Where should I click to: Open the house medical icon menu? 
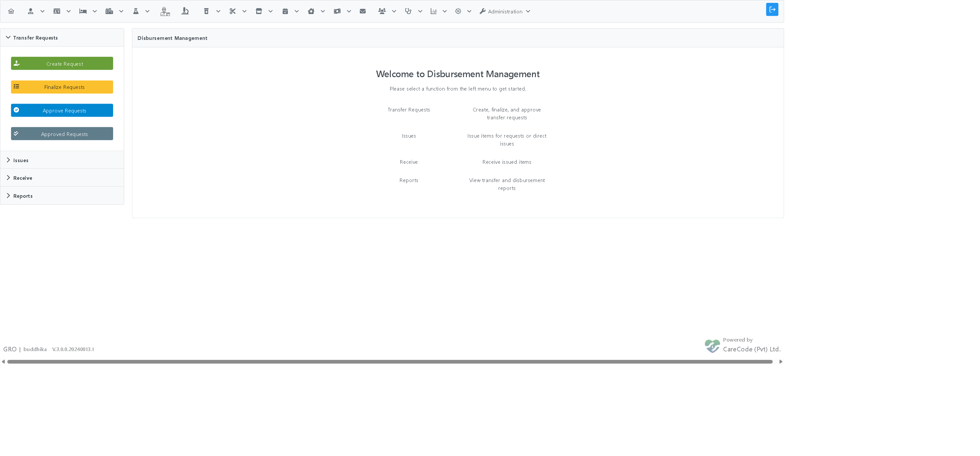tap(311, 11)
